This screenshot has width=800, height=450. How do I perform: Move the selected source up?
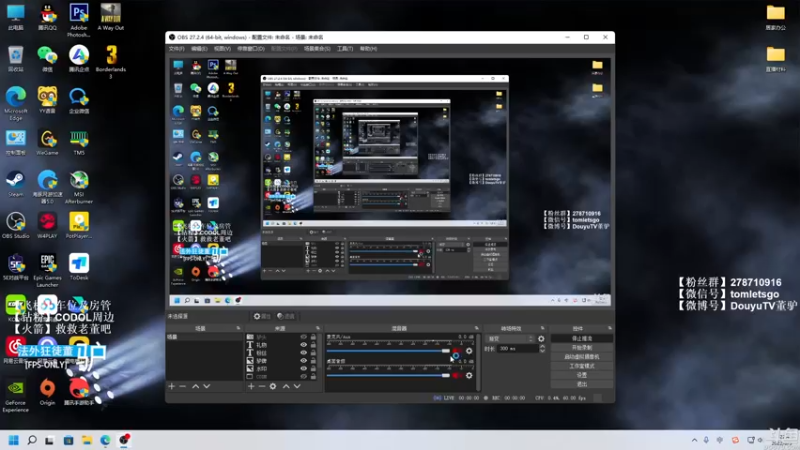[x=286, y=386]
